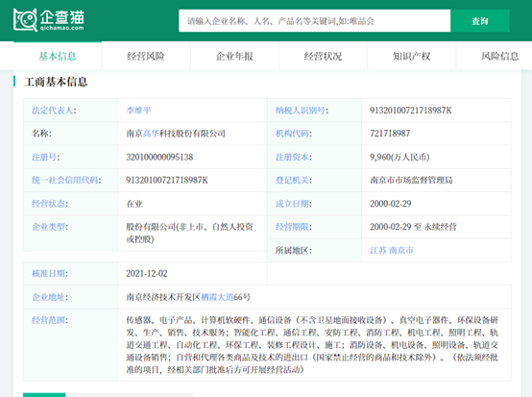Click the green tab below the table
Viewport: 532px width, 397px height.
[44, 395]
